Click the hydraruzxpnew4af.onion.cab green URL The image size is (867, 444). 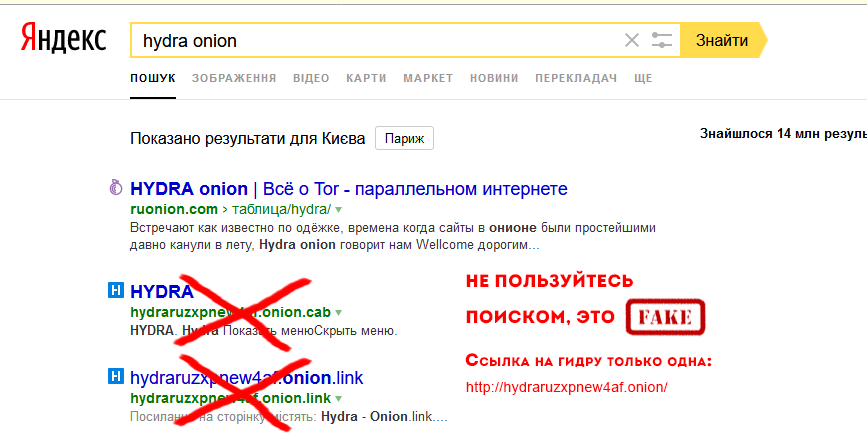coord(231,312)
